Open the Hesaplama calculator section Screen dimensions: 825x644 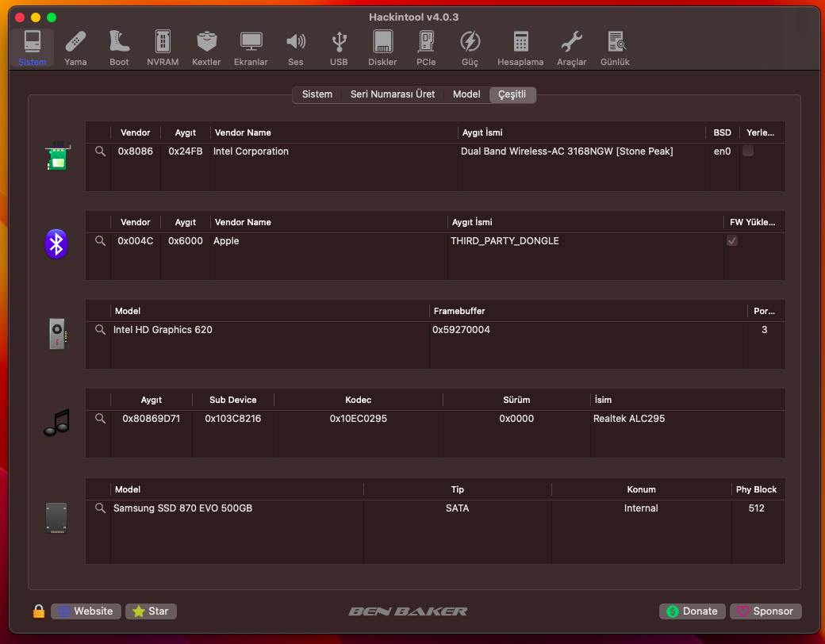point(520,48)
